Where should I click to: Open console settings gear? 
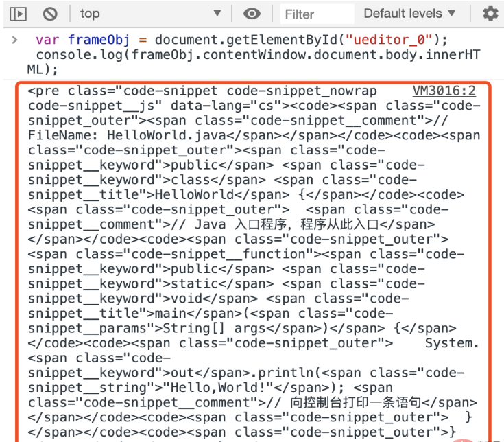(x=490, y=13)
